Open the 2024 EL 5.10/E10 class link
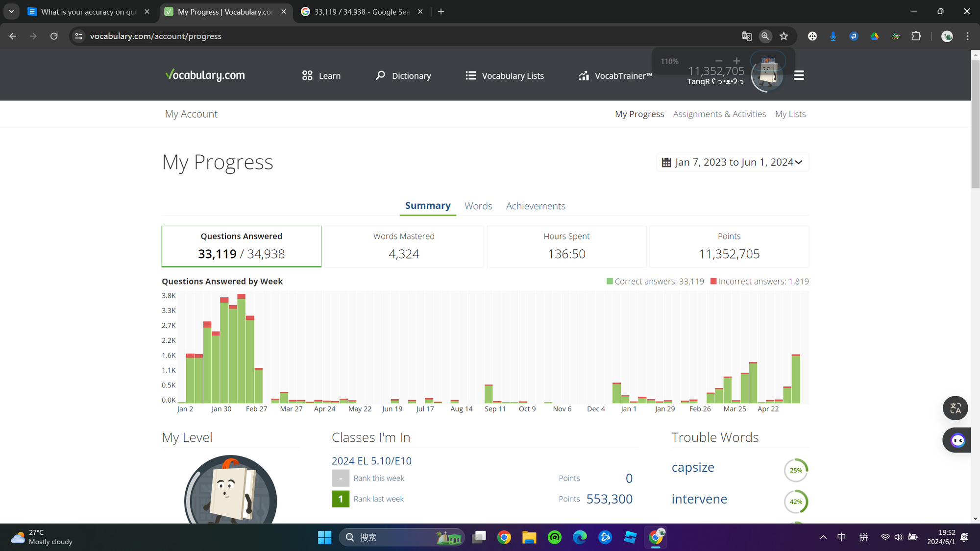 point(371,461)
